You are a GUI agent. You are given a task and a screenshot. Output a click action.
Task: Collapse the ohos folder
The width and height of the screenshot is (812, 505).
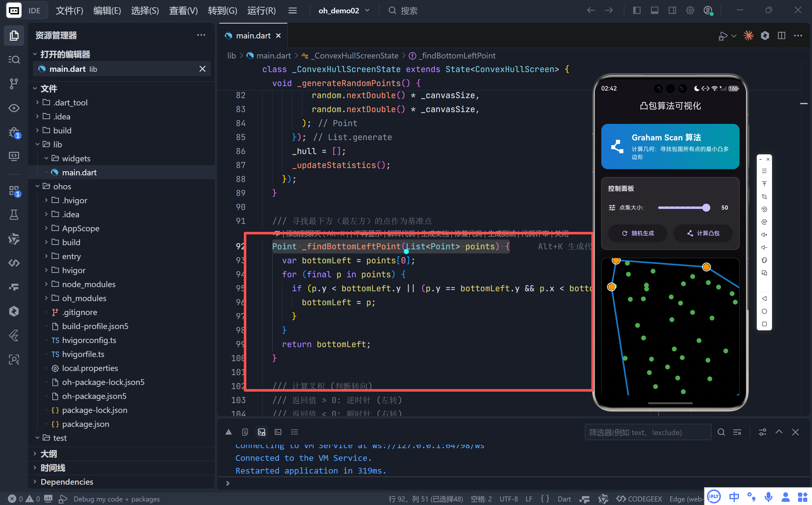coord(62,186)
